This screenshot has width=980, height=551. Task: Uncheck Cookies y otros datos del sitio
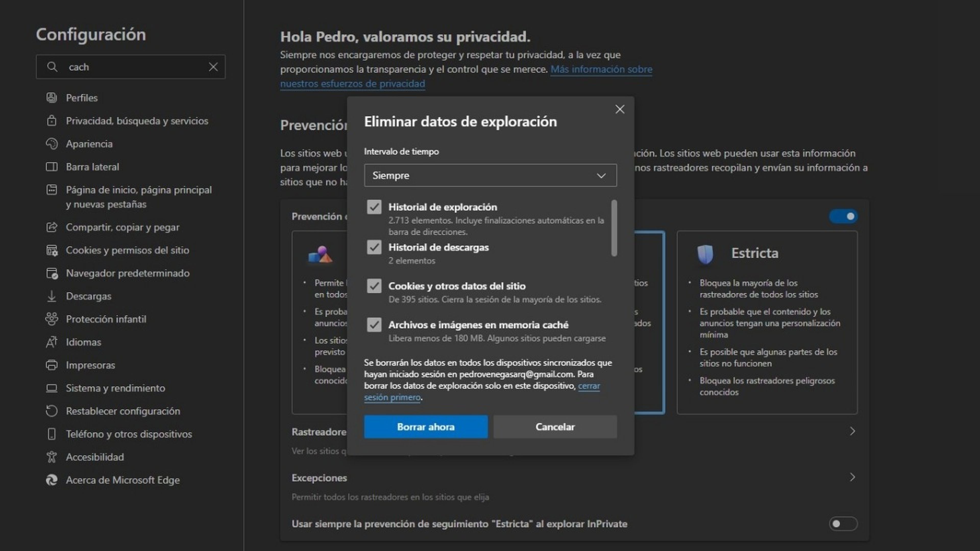pyautogui.click(x=374, y=286)
